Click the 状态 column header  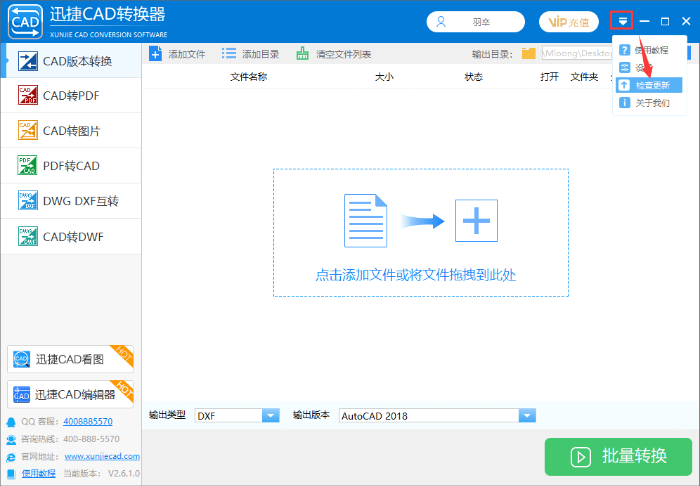473,77
